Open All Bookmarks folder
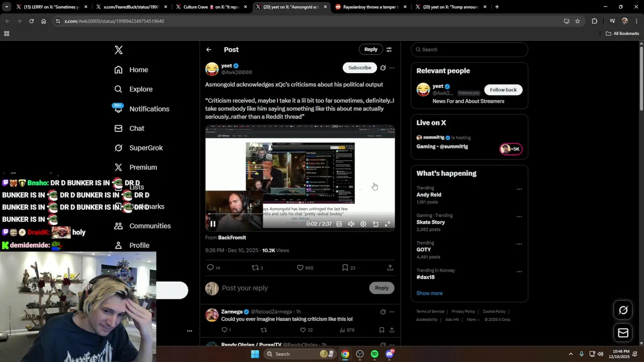Screen dimensions: 644x362 pyautogui.click(x=622, y=34)
